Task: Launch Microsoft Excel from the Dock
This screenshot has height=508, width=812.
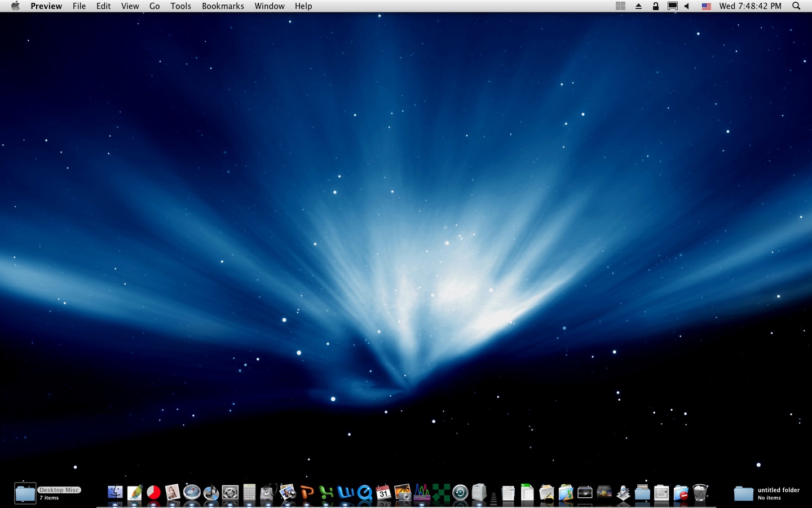Action: point(326,493)
